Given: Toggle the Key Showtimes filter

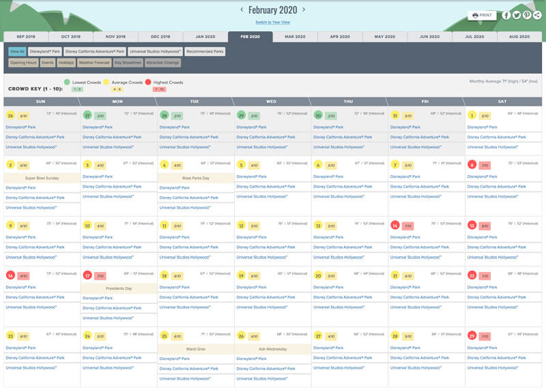Looking at the screenshot, I should pos(128,63).
